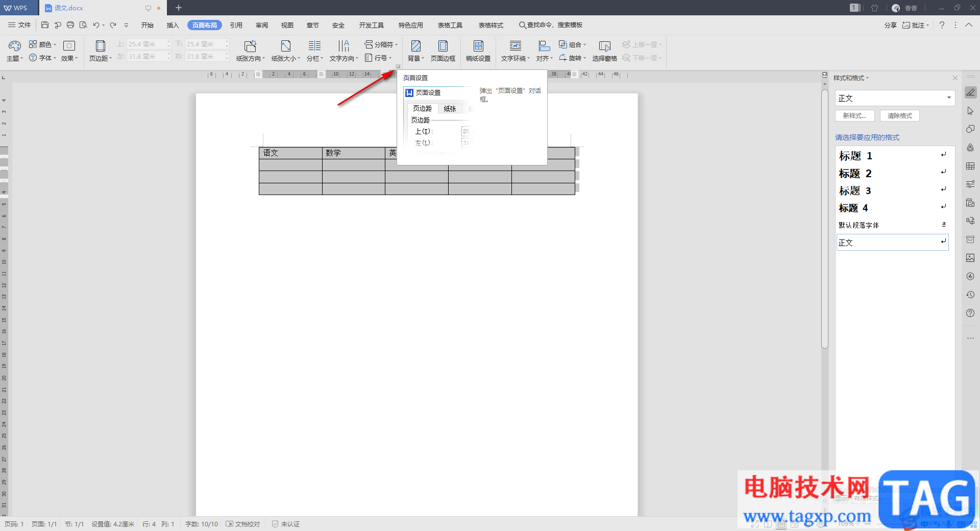Click the selection cursor icon in right sidebar
This screenshot has width=980, height=531.
pos(970,111)
